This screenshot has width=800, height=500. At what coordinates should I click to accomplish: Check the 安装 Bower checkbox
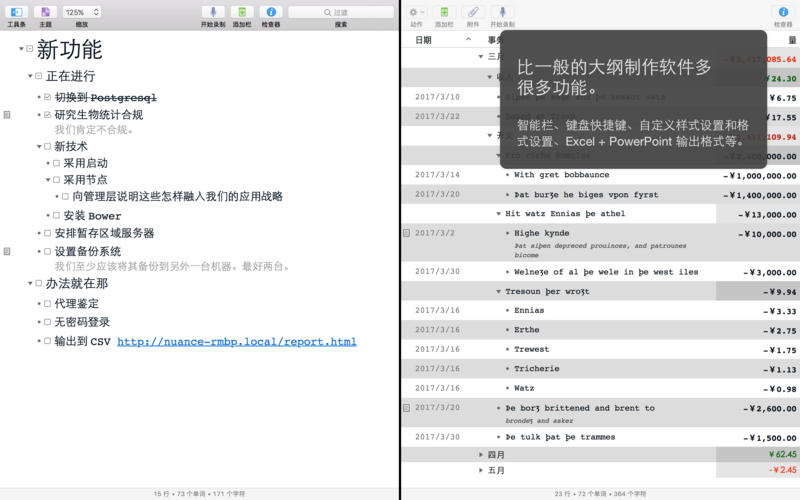click(56, 216)
